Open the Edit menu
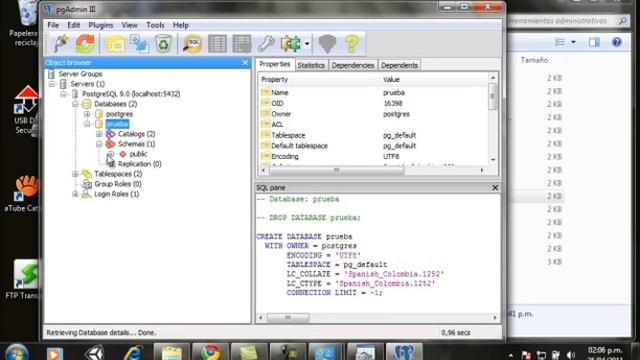The image size is (640, 360). [x=73, y=25]
